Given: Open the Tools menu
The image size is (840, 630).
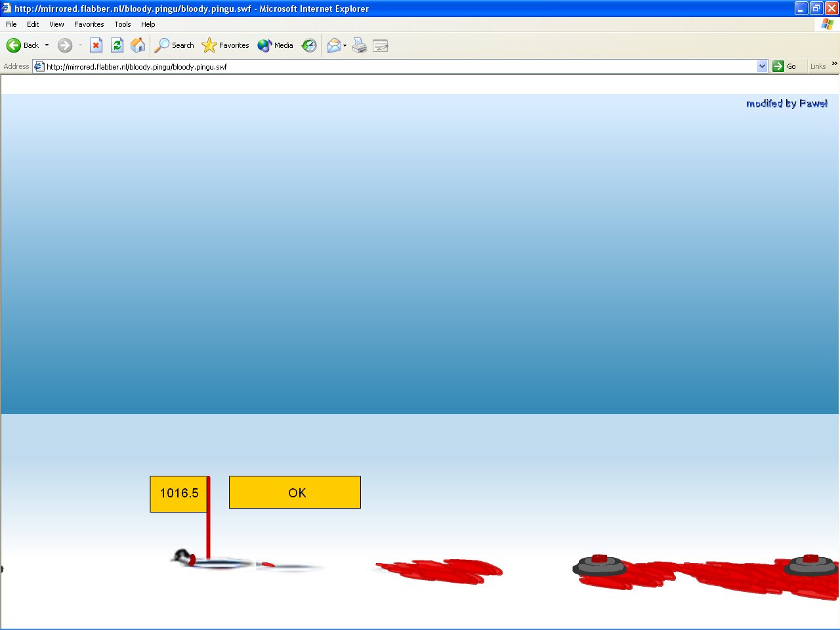Looking at the screenshot, I should (x=122, y=24).
